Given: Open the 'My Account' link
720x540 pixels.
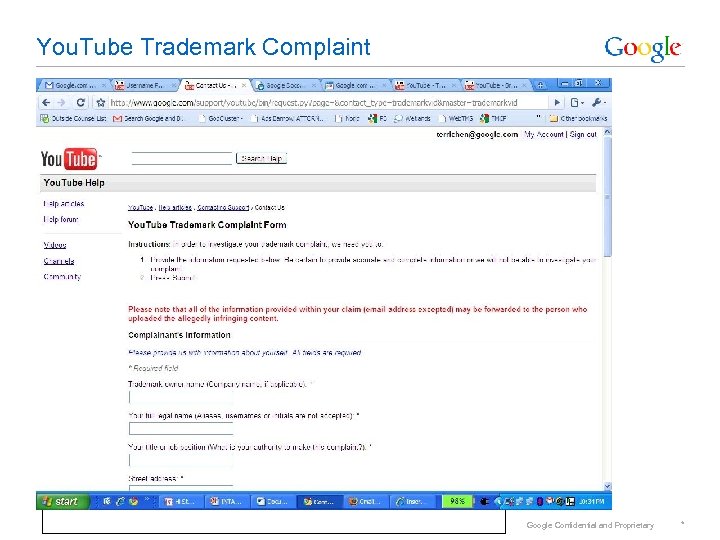Looking at the screenshot, I should (544, 134).
